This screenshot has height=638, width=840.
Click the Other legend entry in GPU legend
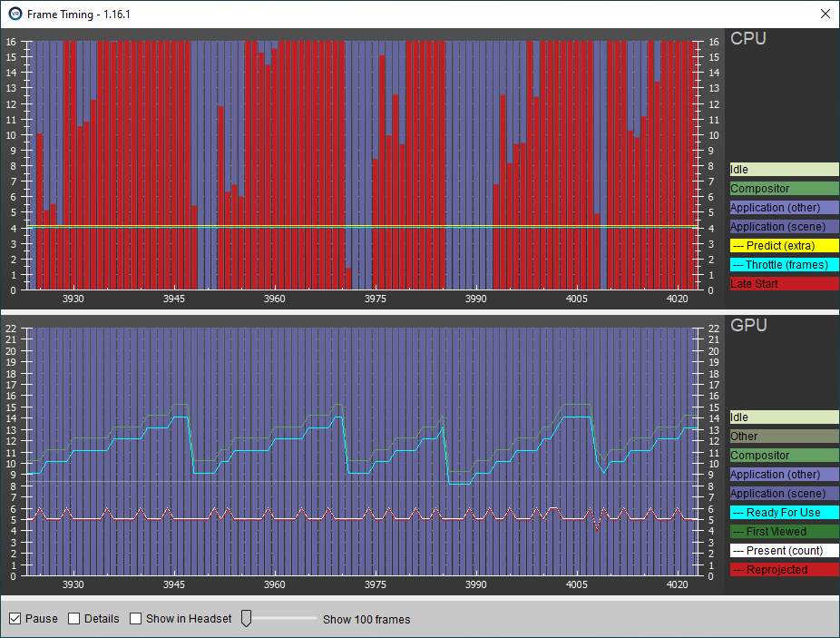coord(784,437)
